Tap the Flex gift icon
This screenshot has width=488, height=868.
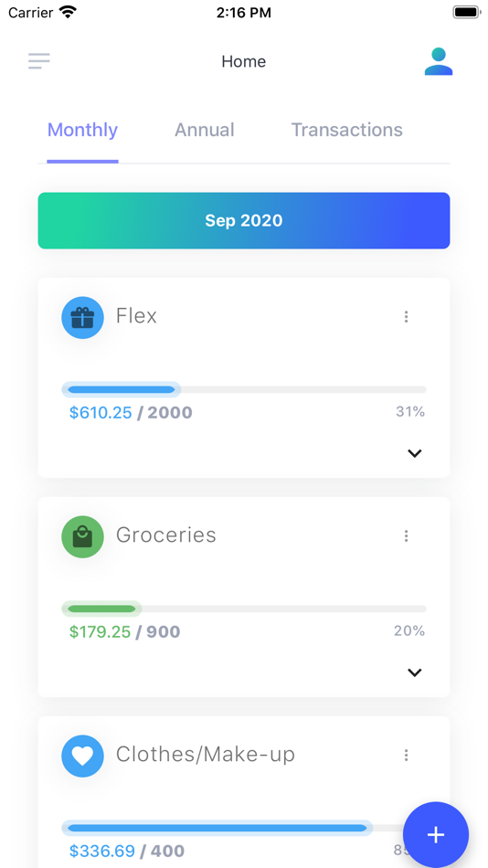coord(82,318)
